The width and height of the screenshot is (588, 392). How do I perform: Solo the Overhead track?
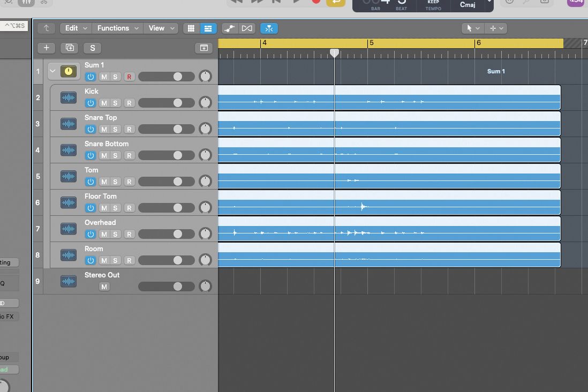(116, 234)
